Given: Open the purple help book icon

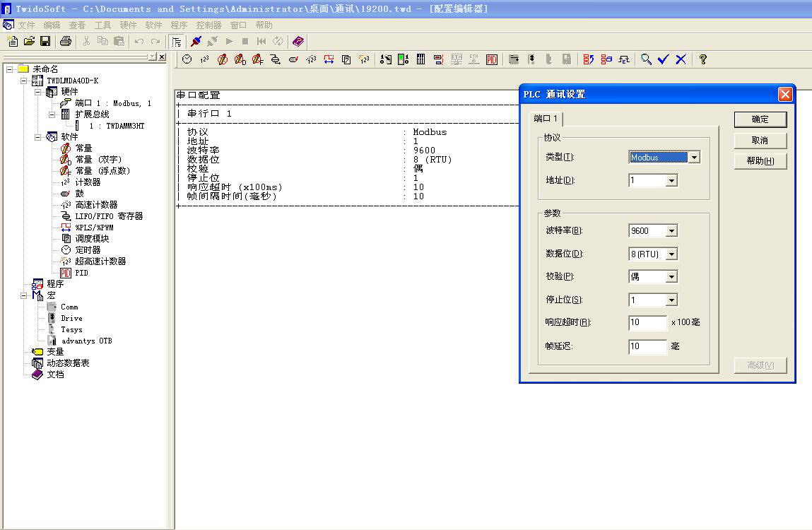Looking at the screenshot, I should (x=298, y=42).
